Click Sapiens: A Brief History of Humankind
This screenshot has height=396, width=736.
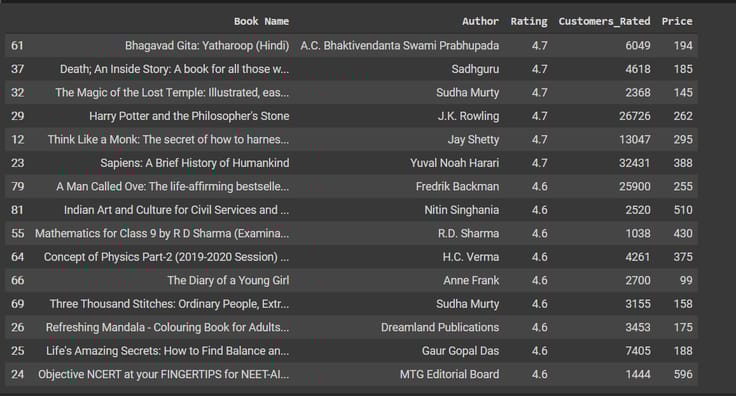point(195,163)
